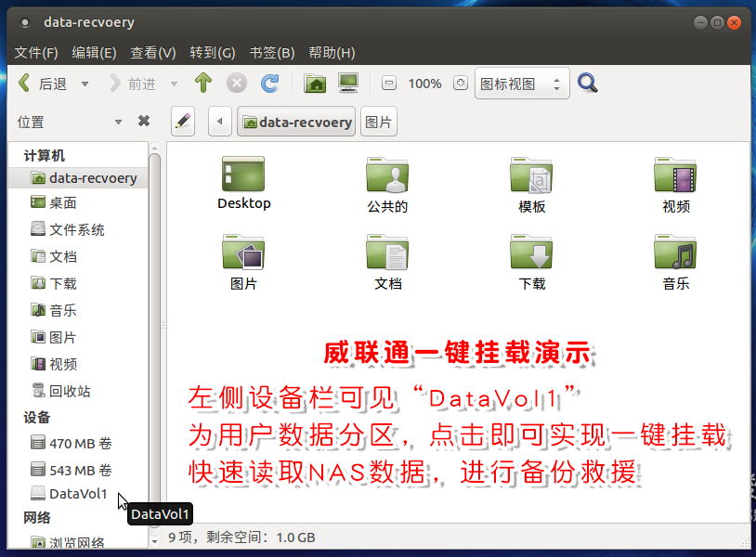Open 视频 in the sidebar

(79, 364)
